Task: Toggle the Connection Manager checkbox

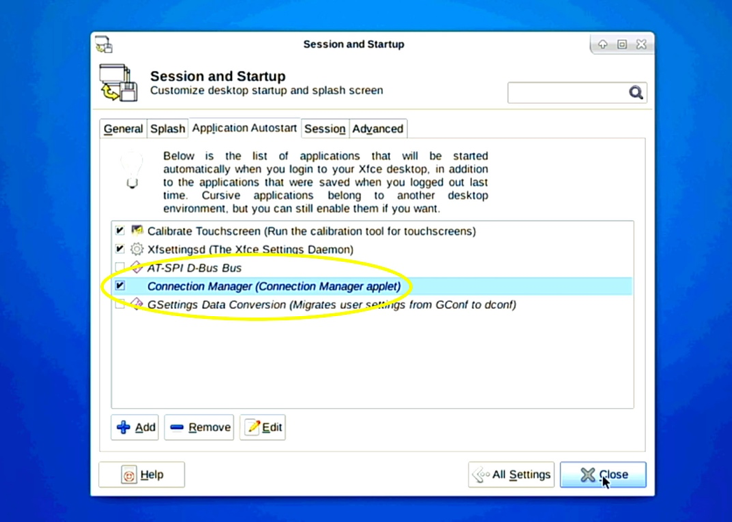Action: (x=120, y=286)
